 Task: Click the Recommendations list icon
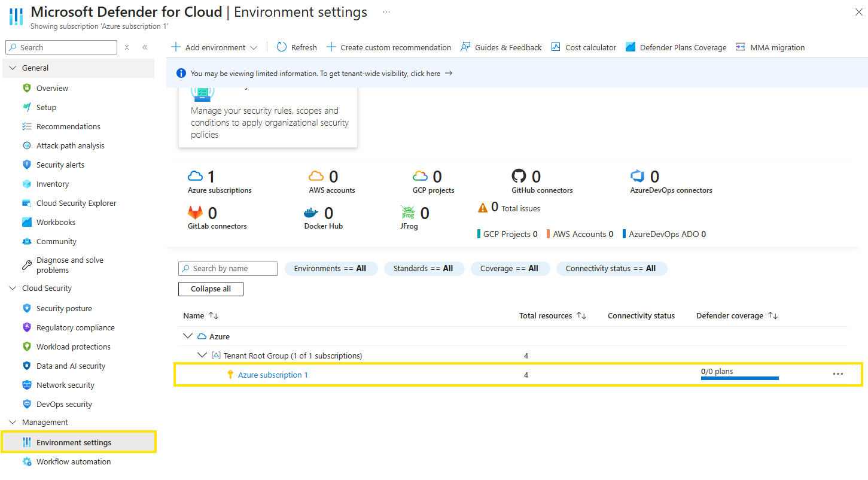pyautogui.click(x=26, y=126)
